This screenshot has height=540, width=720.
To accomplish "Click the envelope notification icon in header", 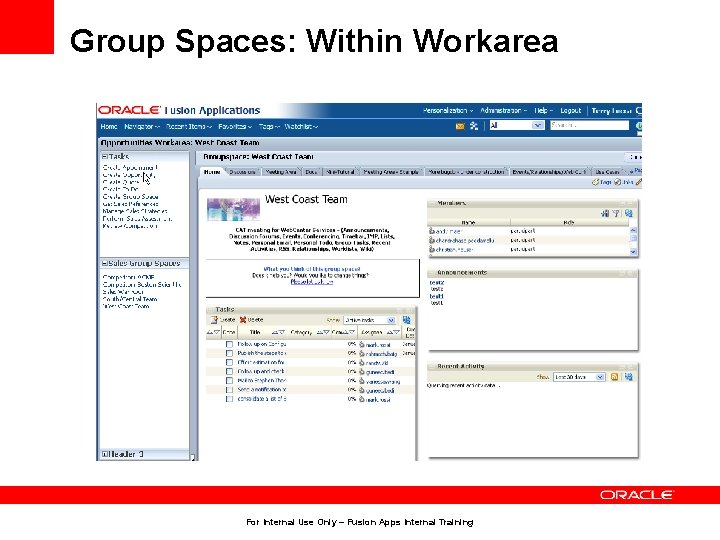I will [460, 126].
